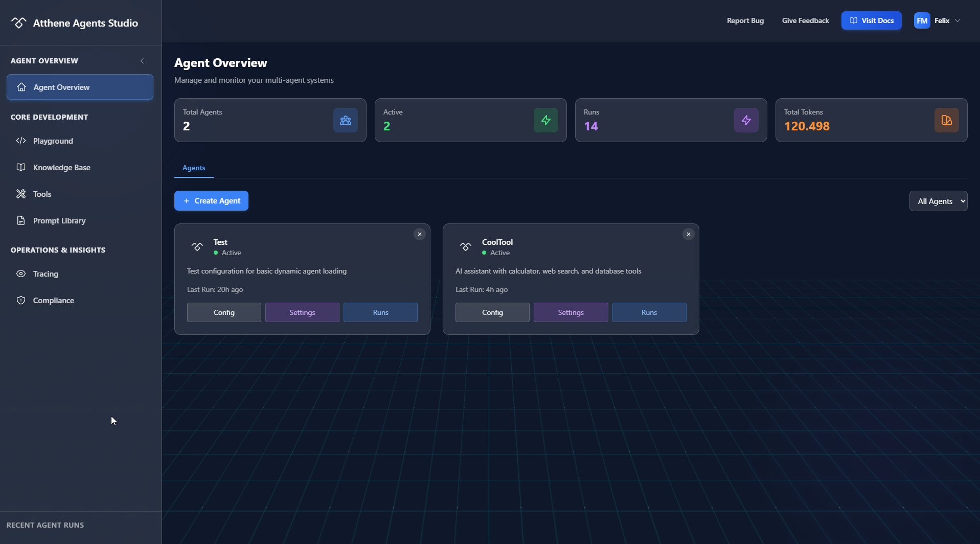980x544 pixels.
Task: Click the Create Agent button
Action: (211, 200)
